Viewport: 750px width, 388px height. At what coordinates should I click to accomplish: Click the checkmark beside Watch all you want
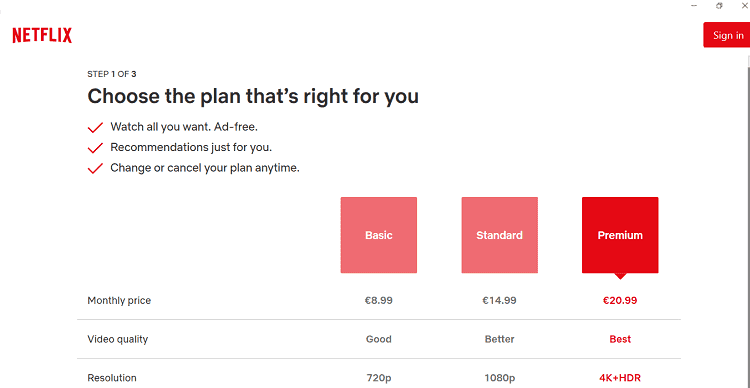[x=96, y=128]
